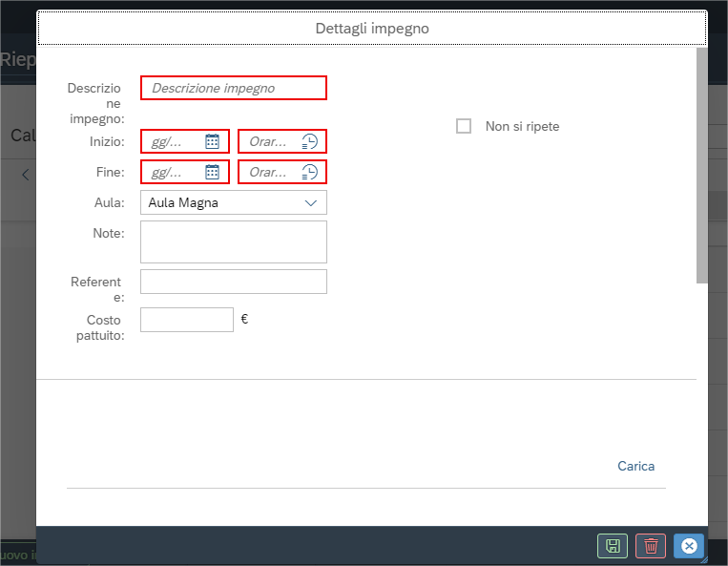Viewport: 728px width, 566px height.
Task: Open the Fine time clock picker
Action: coord(310,172)
